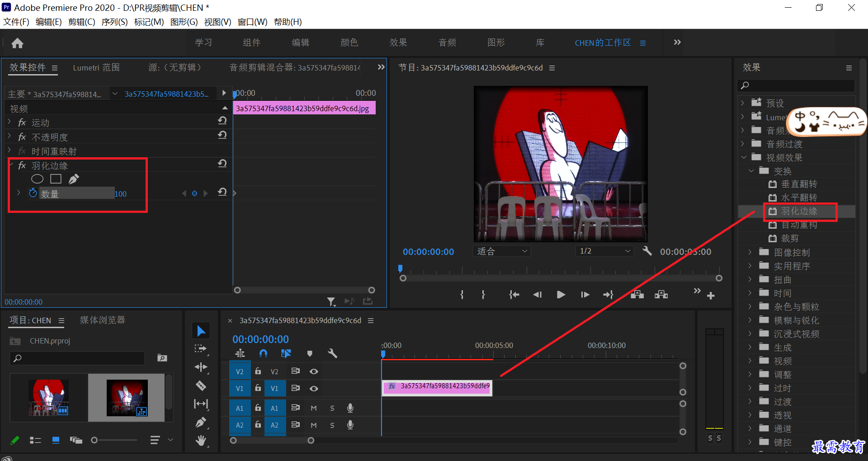This screenshot has width=868, height=461.
Task: Select the Pen tool in timeline toolbar
Action: (x=201, y=423)
